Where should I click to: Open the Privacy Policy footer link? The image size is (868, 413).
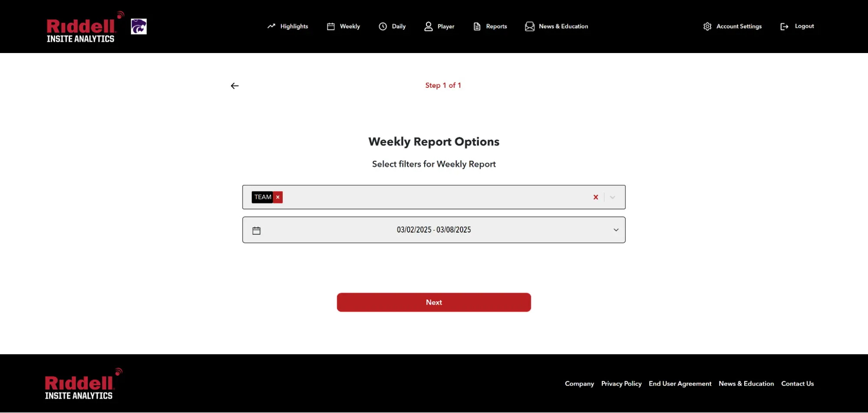tap(621, 384)
